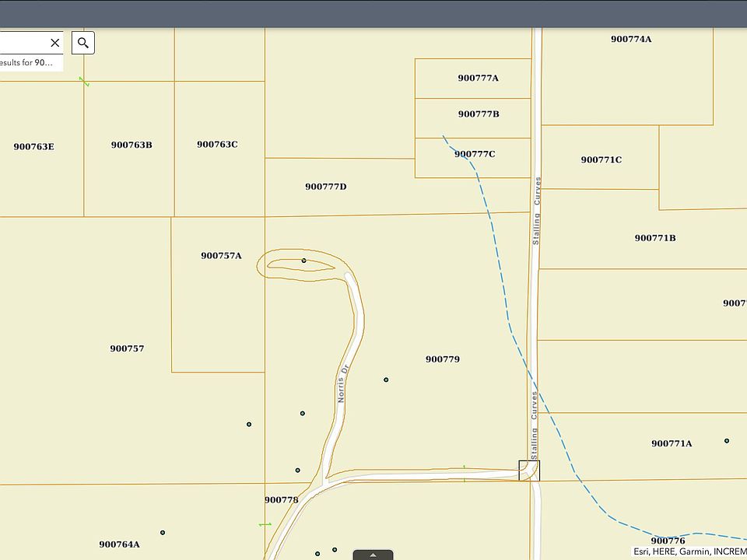This screenshot has height=560, width=747.
Task: Pick parcel 900777D on the map
Action: click(x=325, y=187)
